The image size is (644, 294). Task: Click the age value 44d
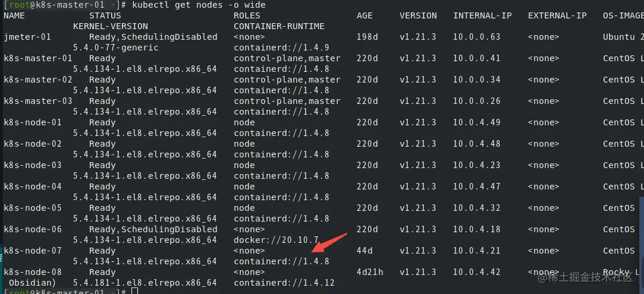point(365,251)
